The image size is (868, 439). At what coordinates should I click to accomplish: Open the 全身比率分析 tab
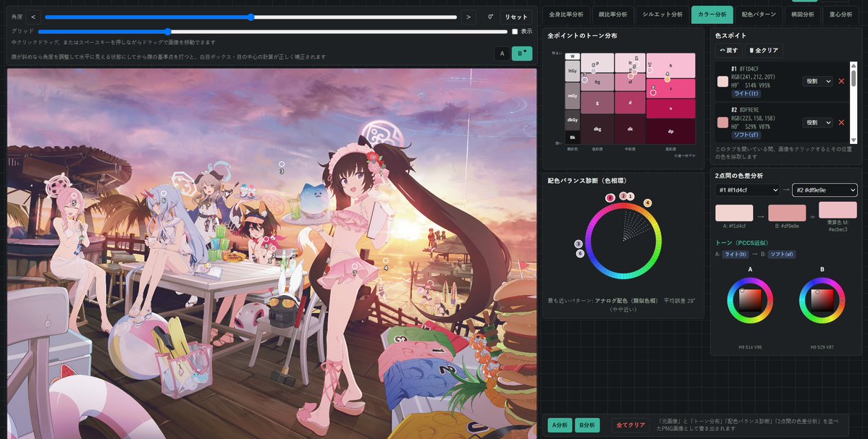pos(566,14)
